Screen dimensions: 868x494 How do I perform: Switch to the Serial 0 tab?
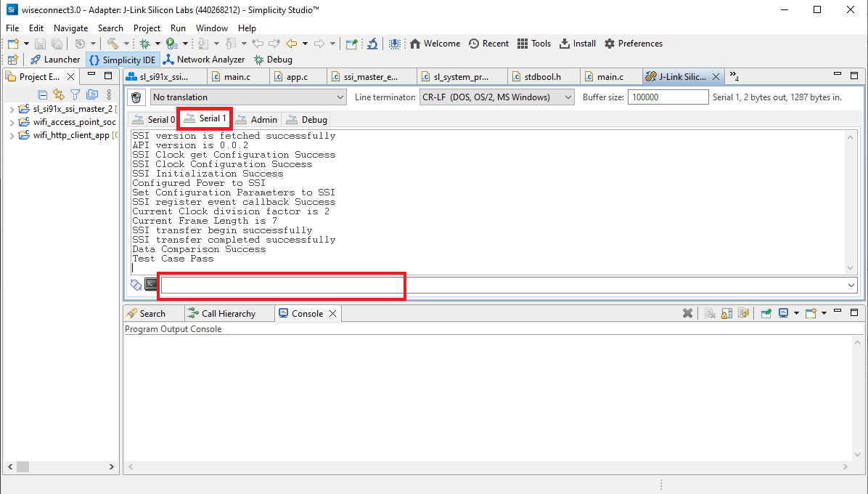153,119
